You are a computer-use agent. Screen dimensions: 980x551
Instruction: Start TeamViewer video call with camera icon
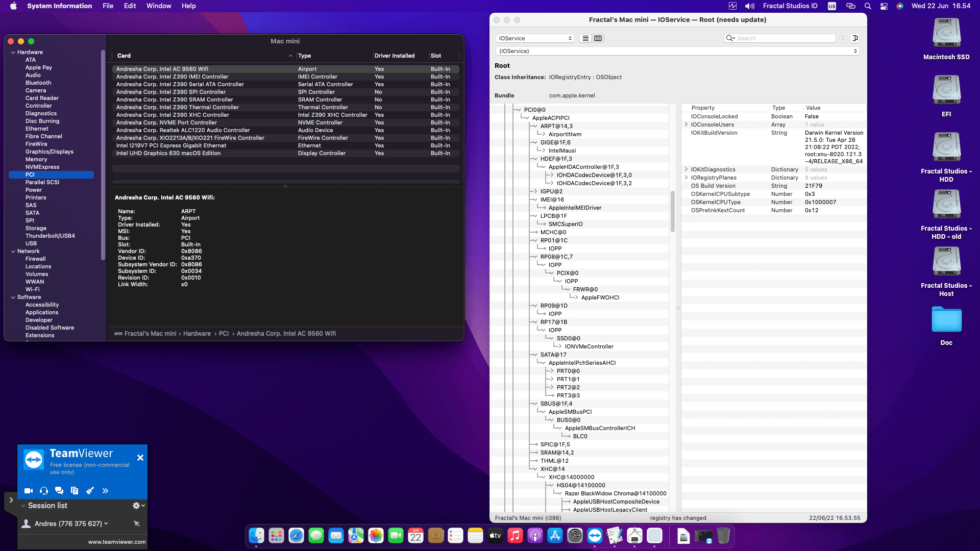pyautogui.click(x=29, y=491)
